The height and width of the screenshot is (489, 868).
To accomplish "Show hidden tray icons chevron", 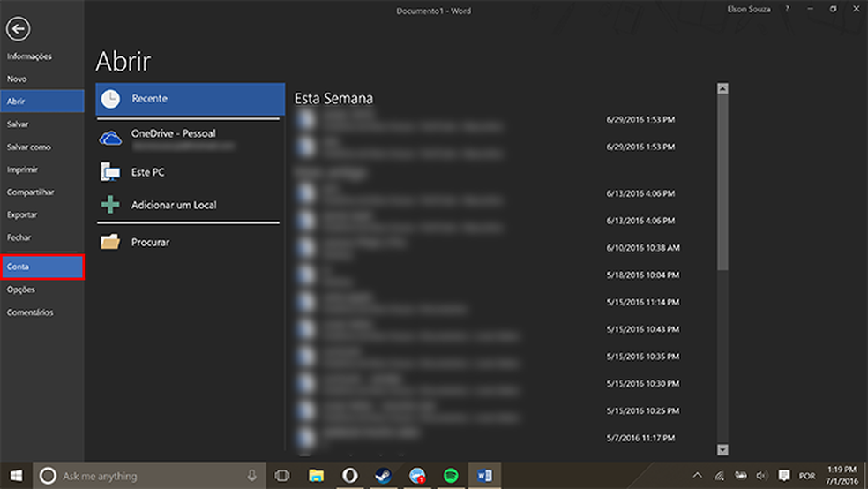I will [x=698, y=476].
